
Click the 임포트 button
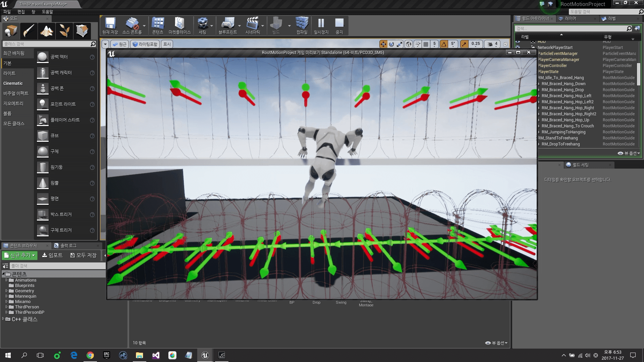(53, 255)
